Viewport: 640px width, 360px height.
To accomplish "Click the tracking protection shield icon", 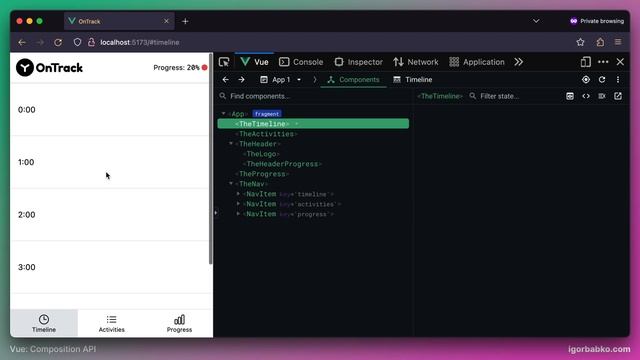I will [77, 42].
